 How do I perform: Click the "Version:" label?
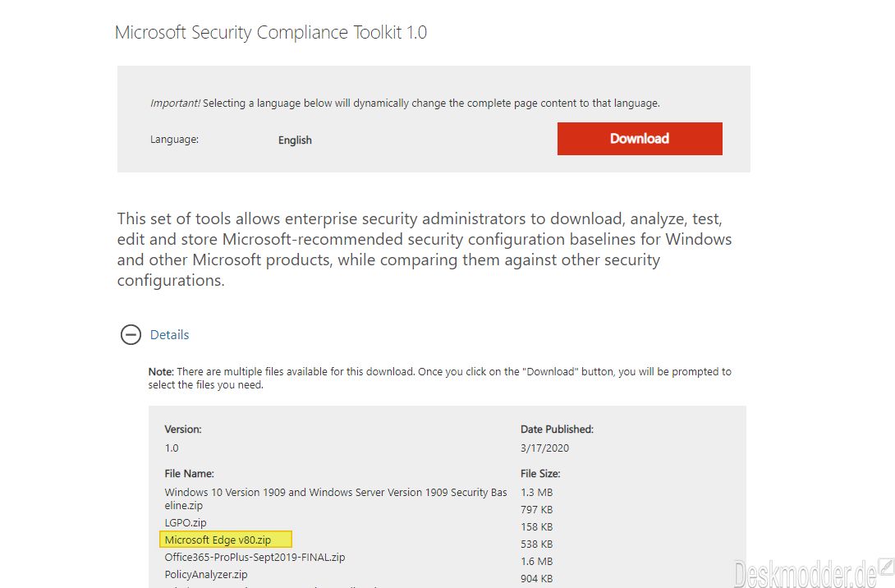coord(183,430)
